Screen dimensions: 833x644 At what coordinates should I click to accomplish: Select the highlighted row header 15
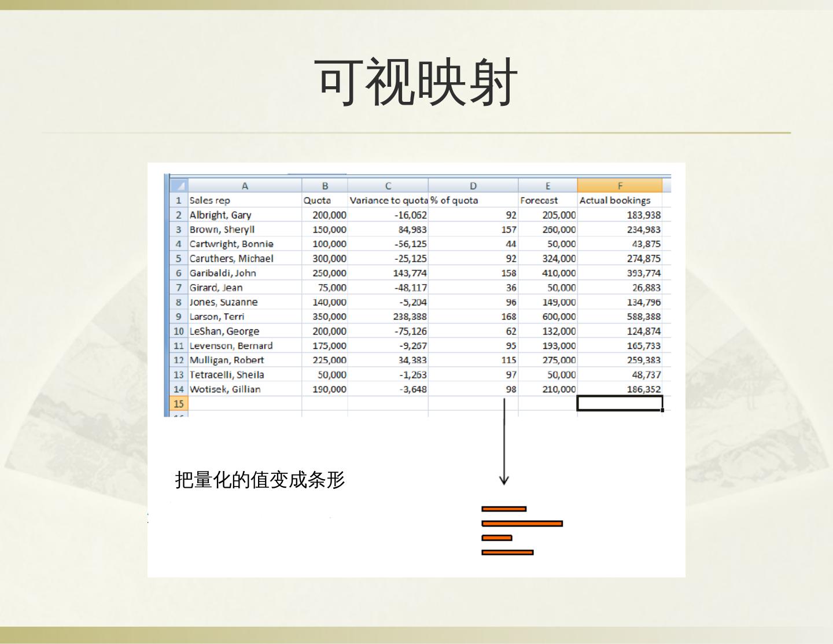[179, 404]
